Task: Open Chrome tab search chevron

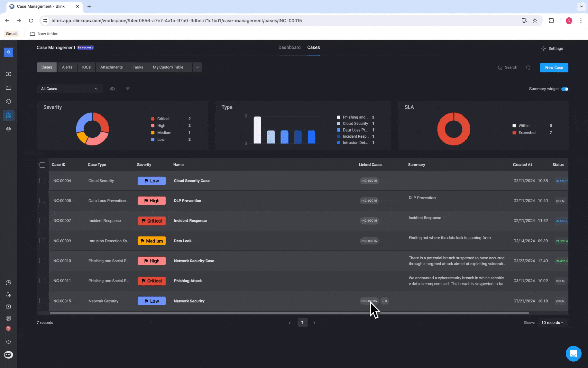Action: [581, 6]
